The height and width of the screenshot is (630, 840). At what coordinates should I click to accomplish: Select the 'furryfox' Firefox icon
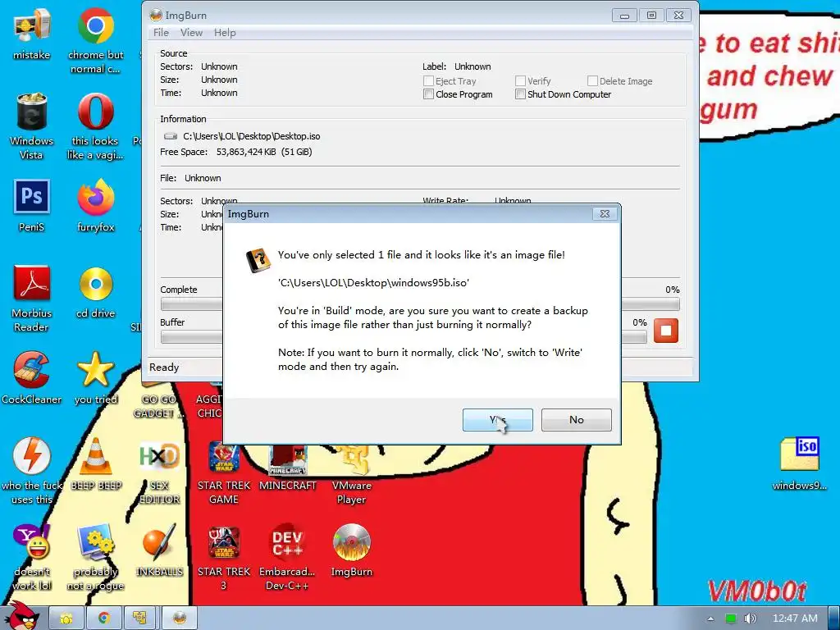tap(95, 206)
